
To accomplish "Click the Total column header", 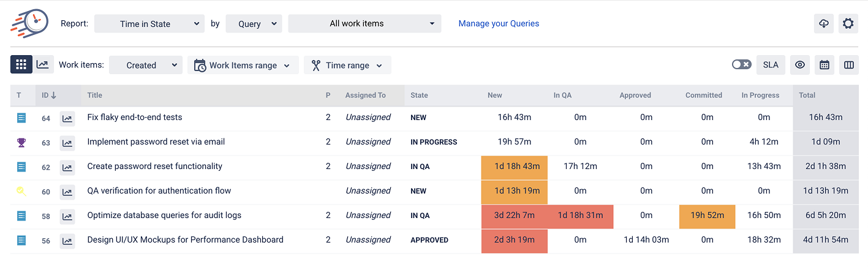I will (x=807, y=96).
